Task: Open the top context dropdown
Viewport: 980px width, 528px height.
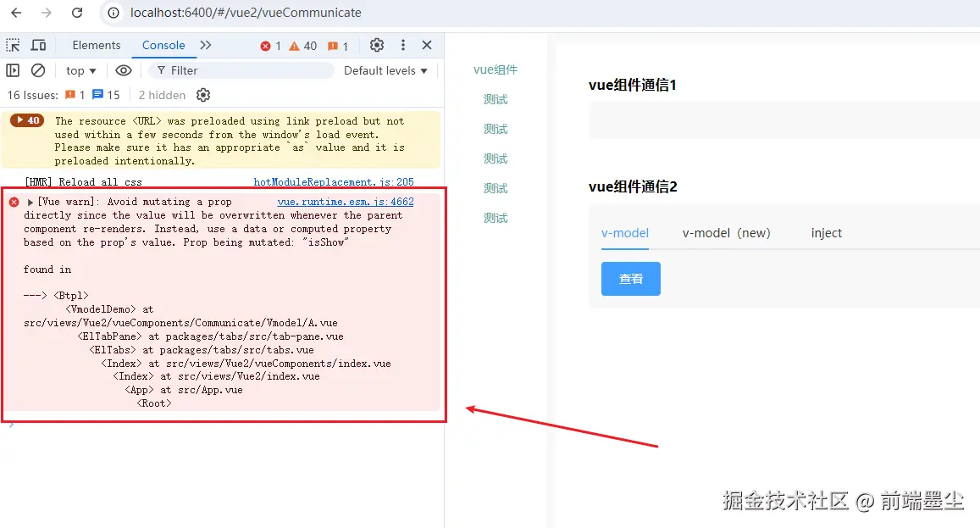Action: tap(81, 70)
